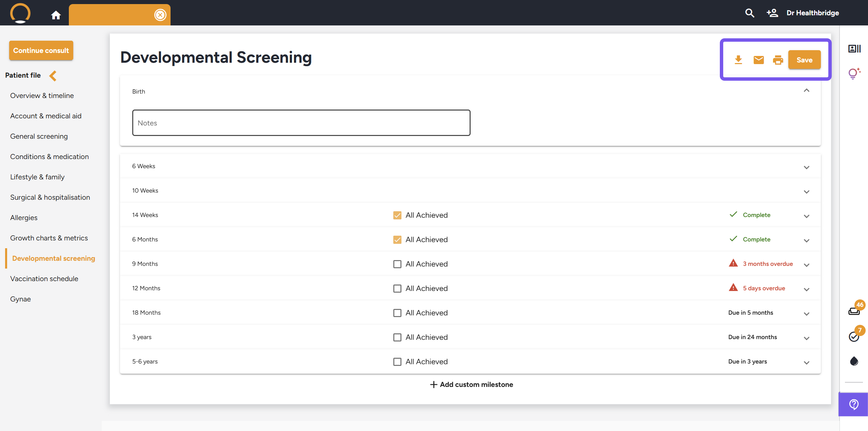Open Vaccination schedule in sidebar
The height and width of the screenshot is (431, 868).
pos(44,279)
